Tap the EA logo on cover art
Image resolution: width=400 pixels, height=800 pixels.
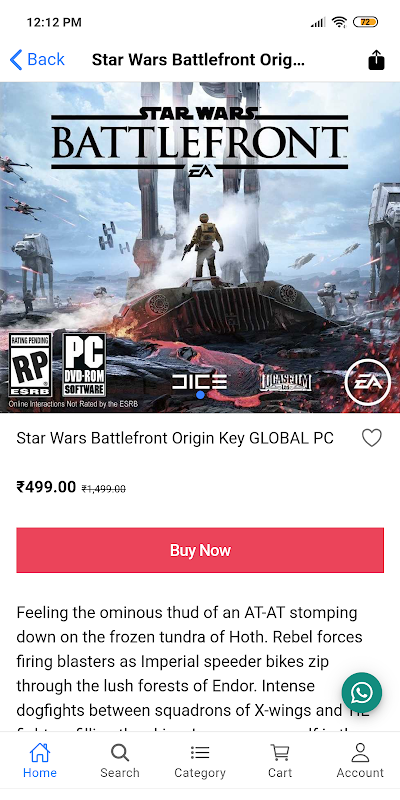(367, 382)
